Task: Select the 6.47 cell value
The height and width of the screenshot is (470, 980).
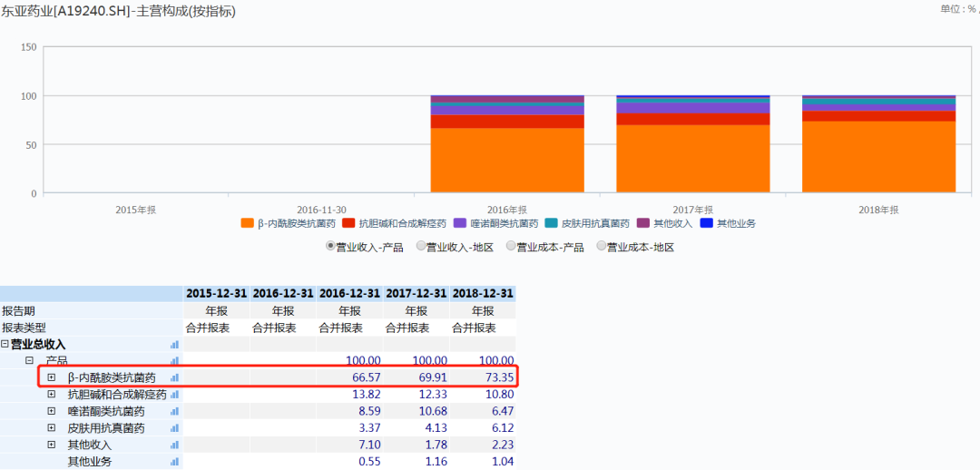Action: (x=501, y=411)
